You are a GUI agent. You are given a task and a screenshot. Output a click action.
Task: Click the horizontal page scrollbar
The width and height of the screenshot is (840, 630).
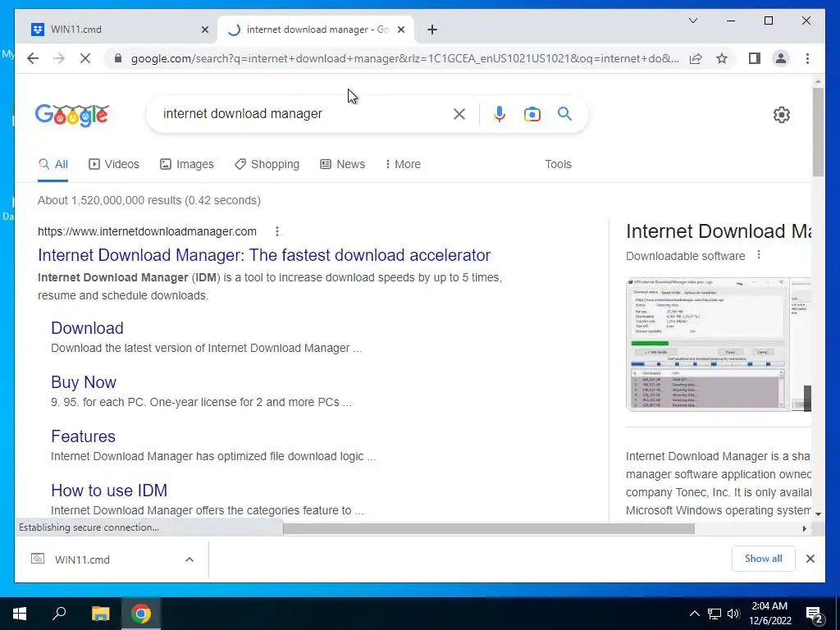(x=489, y=528)
